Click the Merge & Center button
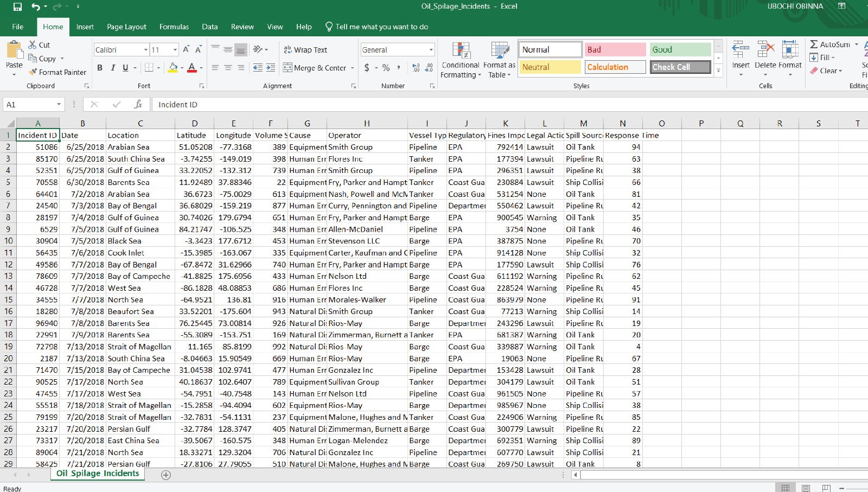 tap(315, 68)
